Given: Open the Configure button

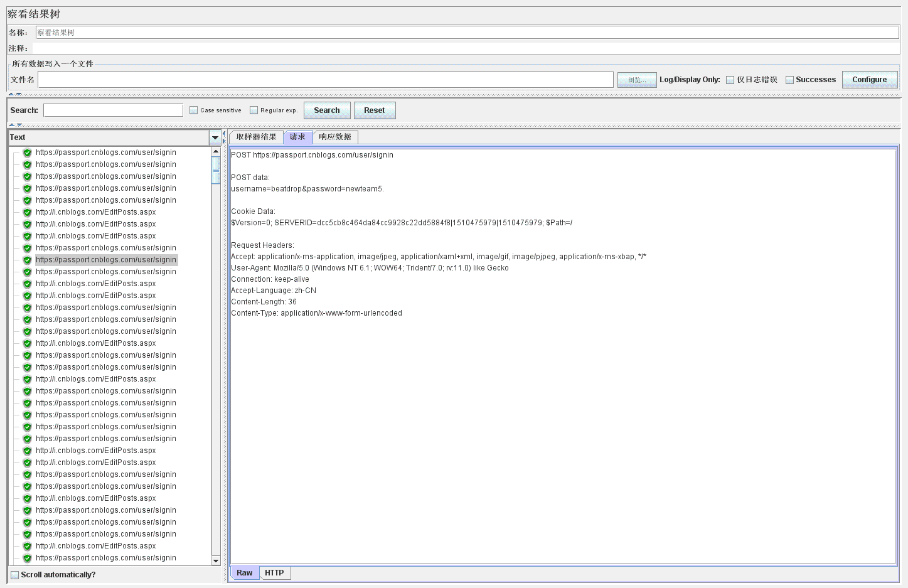Looking at the screenshot, I should 870,80.
